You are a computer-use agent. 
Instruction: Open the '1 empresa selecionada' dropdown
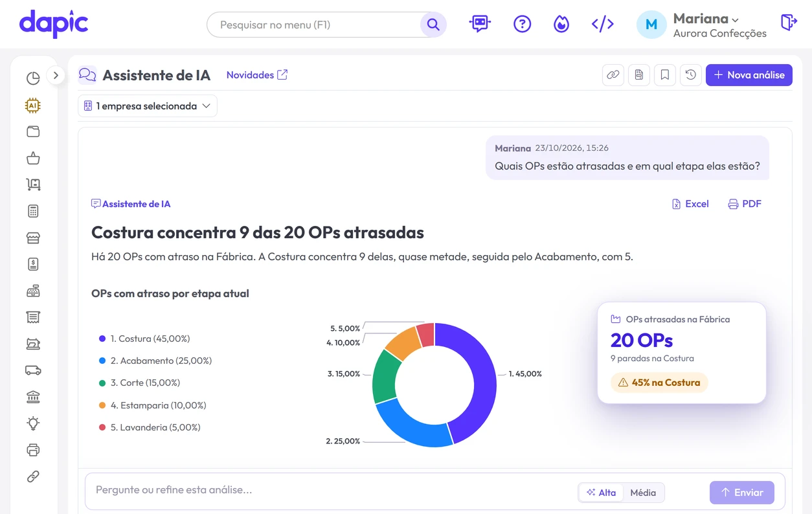(x=148, y=106)
